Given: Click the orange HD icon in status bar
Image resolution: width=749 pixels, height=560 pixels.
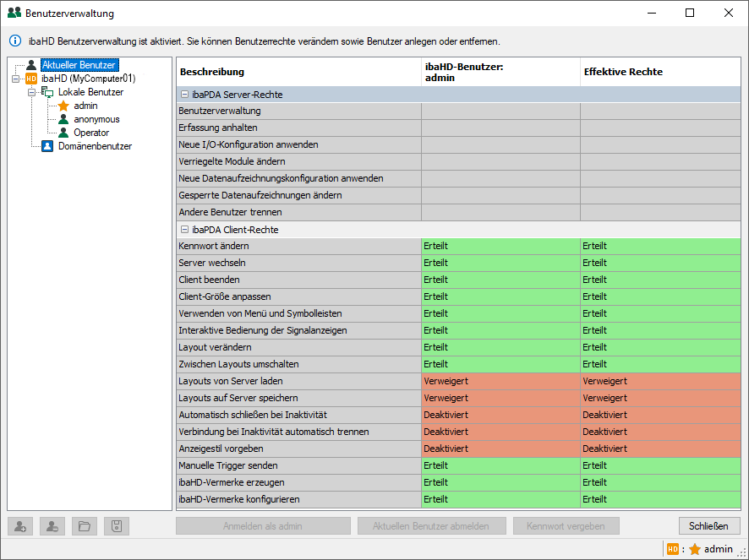Looking at the screenshot, I should [x=673, y=549].
